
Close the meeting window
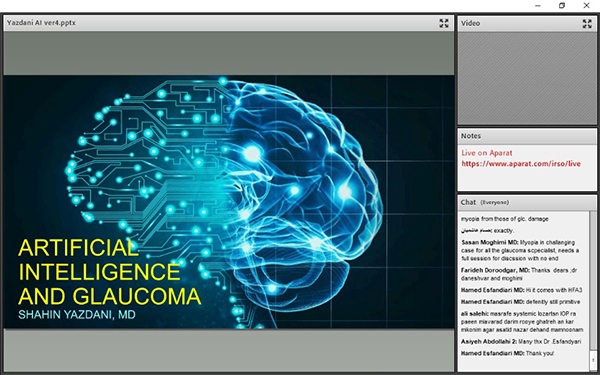coord(586,6)
